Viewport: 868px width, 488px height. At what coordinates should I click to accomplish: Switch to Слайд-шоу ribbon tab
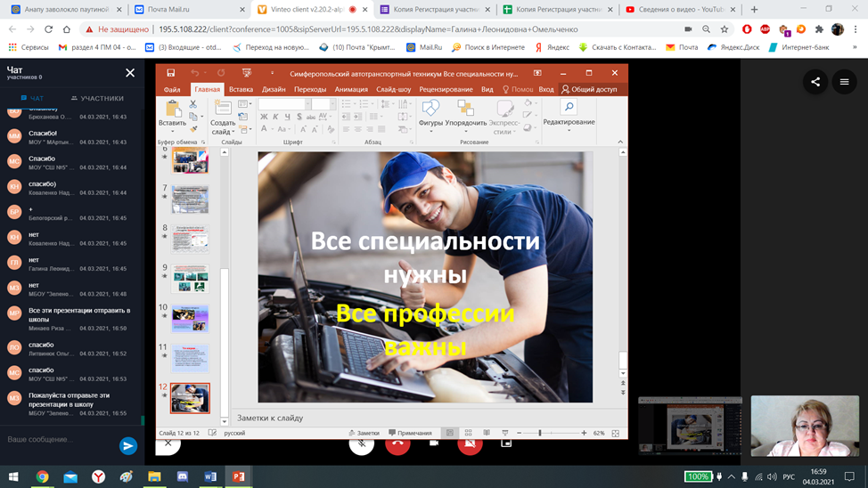394,89
